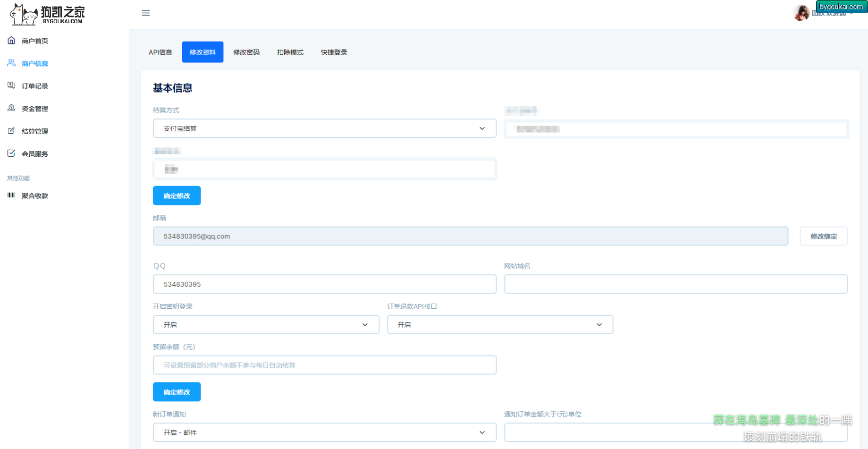Click the 商户首页 home icon
The width and height of the screenshot is (868, 449).
(x=11, y=41)
